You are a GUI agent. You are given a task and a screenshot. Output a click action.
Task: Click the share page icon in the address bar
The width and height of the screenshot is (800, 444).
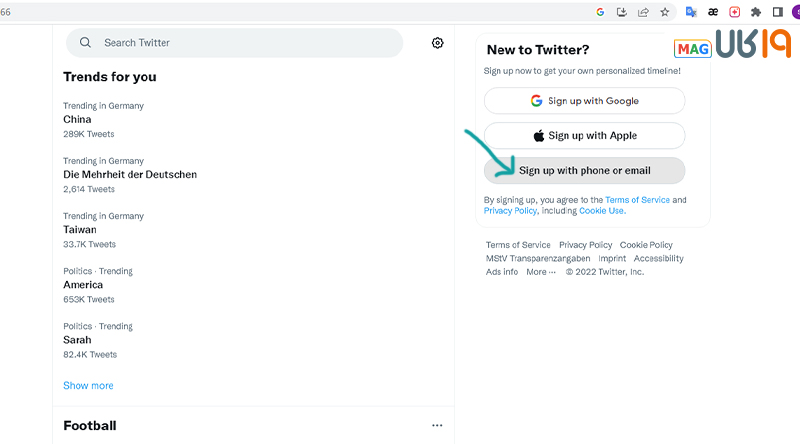[643, 12]
